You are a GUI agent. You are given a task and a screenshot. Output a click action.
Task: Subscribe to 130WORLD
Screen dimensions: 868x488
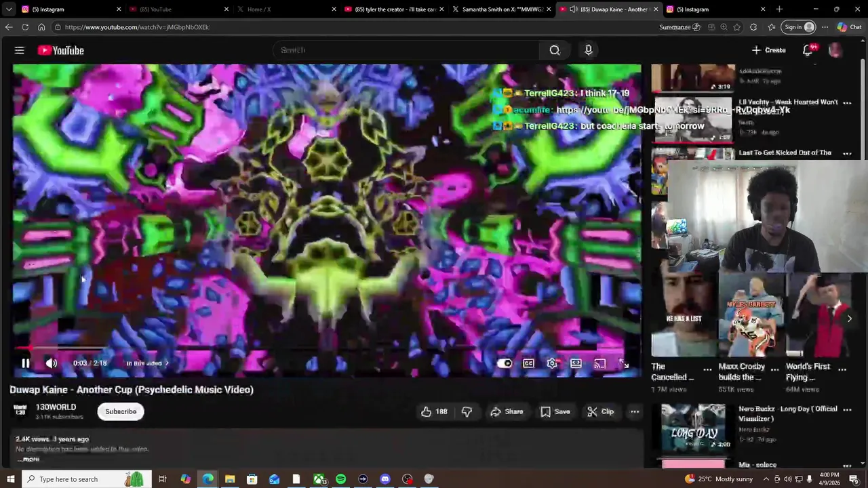tap(121, 411)
